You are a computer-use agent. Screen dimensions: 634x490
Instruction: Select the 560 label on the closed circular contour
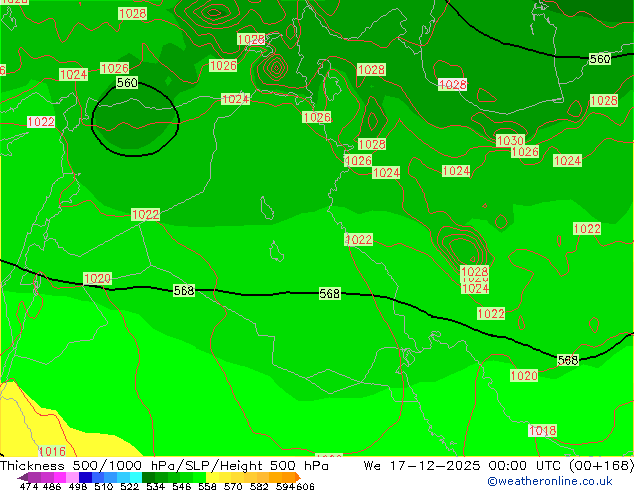pos(127,83)
